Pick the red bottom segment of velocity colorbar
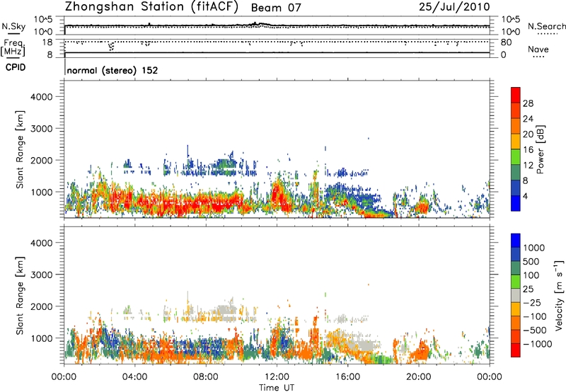This screenshot has height=392, width=566. click(516, 350)
